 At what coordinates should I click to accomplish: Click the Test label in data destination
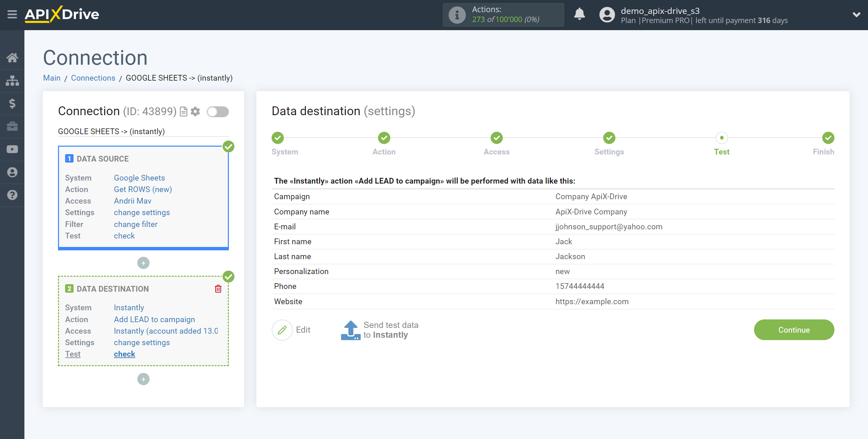73,354
